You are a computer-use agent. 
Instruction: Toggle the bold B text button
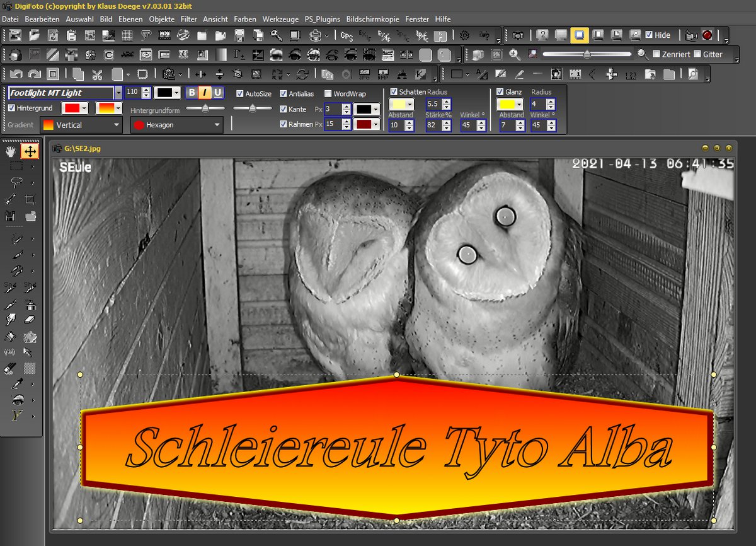click(192, 93)
